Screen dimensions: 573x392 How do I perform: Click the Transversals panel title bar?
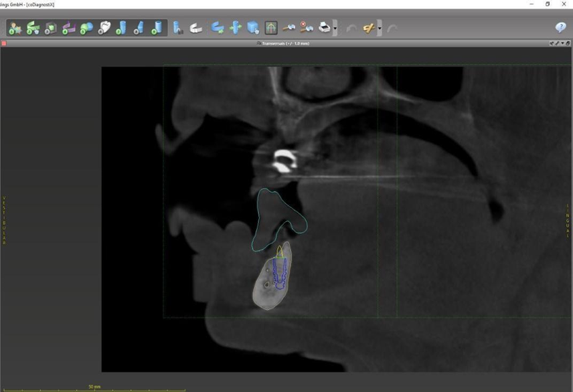tap(286, 43)
